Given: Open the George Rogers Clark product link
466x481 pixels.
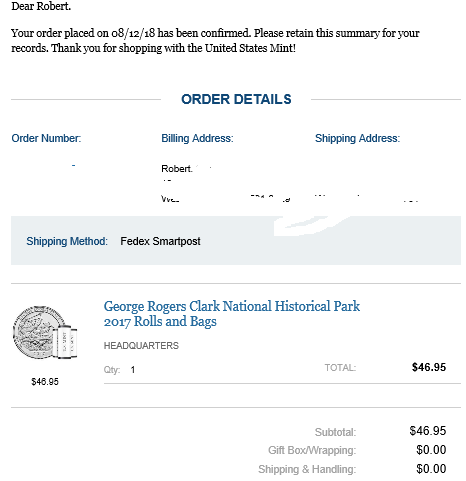Looking at the screenshot, I should click(232, 314).
